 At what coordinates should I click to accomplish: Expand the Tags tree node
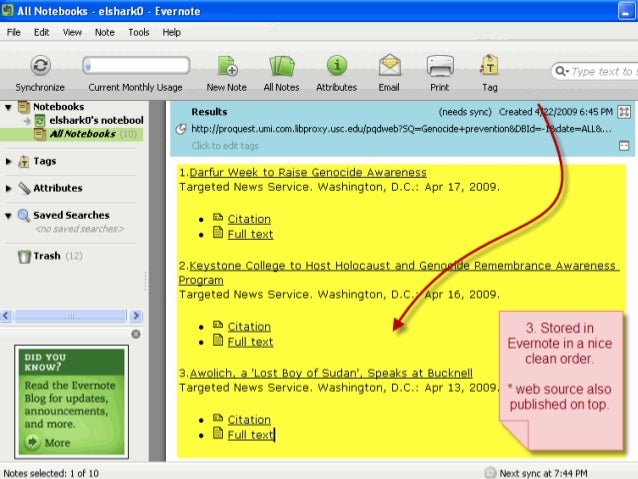8,161
